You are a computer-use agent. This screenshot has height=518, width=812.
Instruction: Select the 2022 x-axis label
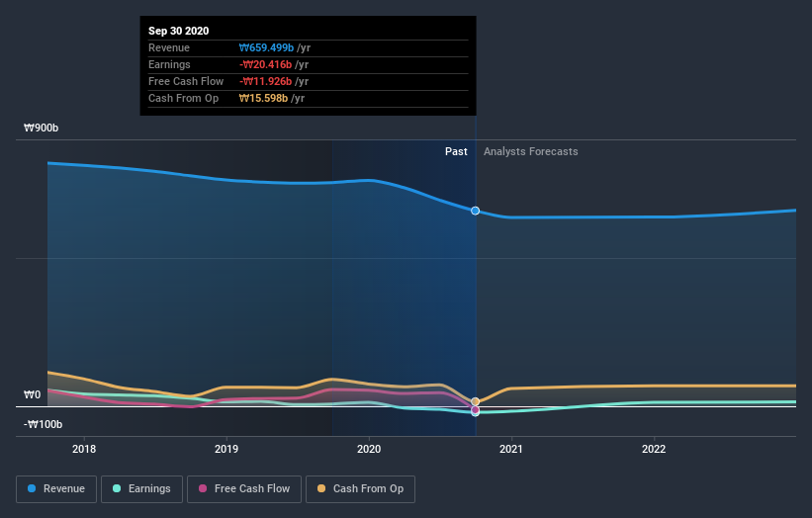coord(654,449)
